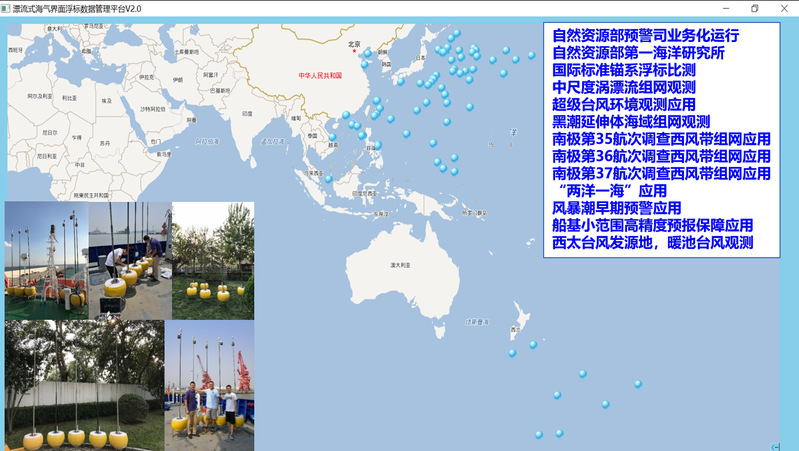Click the red star marker at Beijing
This screenshot has width=799, height=451.
(x=353, y=51)
